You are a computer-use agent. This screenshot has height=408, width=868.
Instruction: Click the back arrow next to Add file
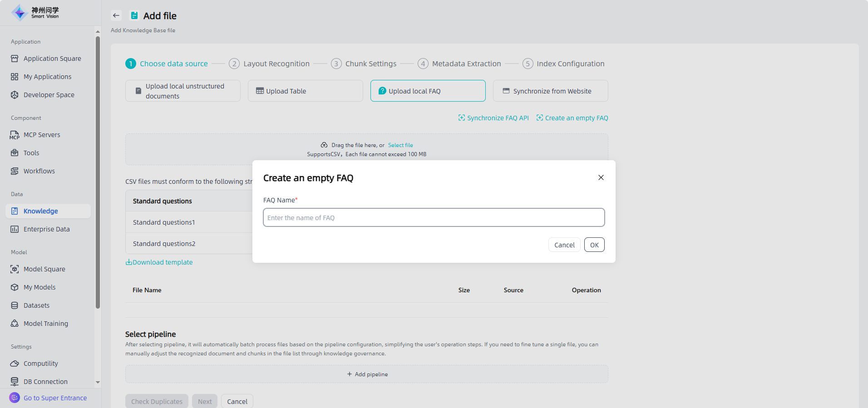click(x=116, y=15)
